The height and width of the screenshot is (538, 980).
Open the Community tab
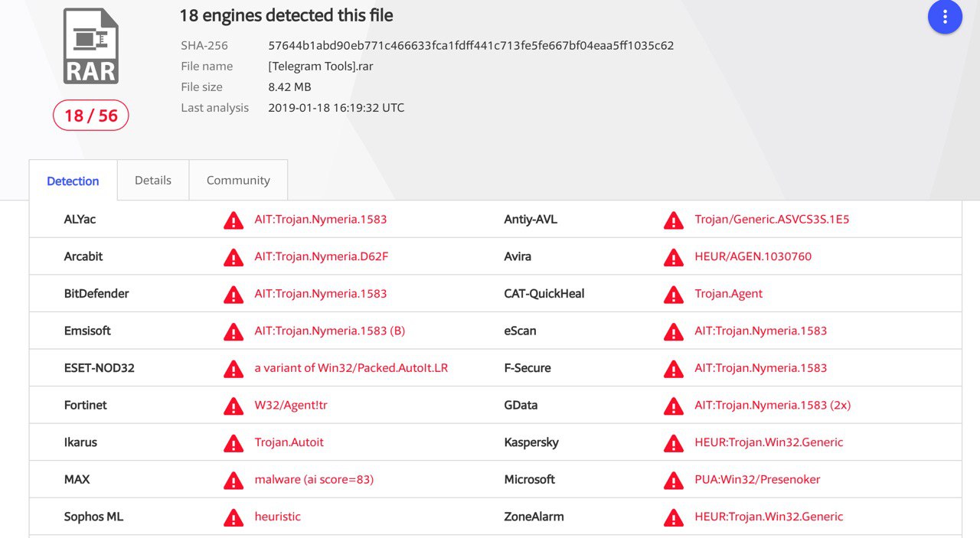pos(238,181)
